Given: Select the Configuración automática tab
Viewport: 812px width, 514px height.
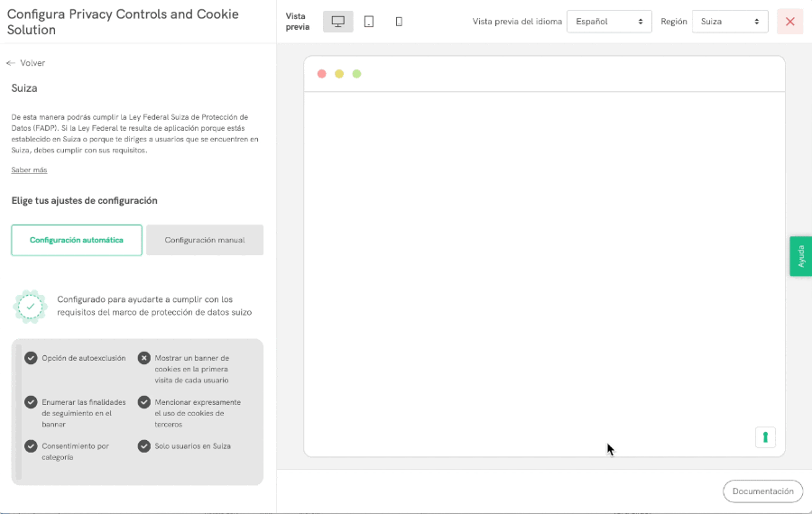Looking at the screenshot, I should (77, 241).
